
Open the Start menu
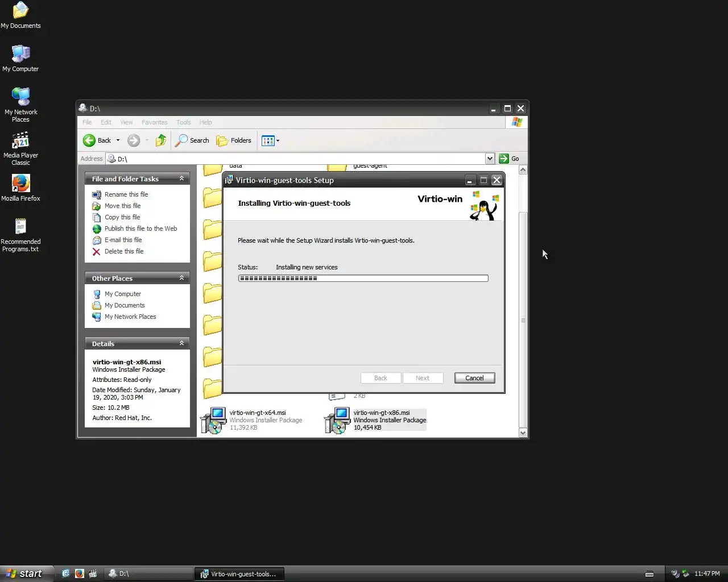pos(27,573)
